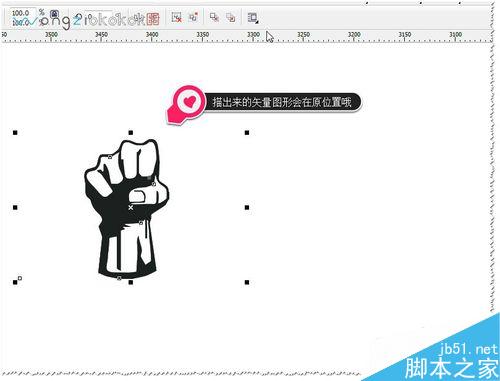Click the 3400 mark on horizontal ruler
This screenshot has width=500, height=381.
(x=152, y=35)
